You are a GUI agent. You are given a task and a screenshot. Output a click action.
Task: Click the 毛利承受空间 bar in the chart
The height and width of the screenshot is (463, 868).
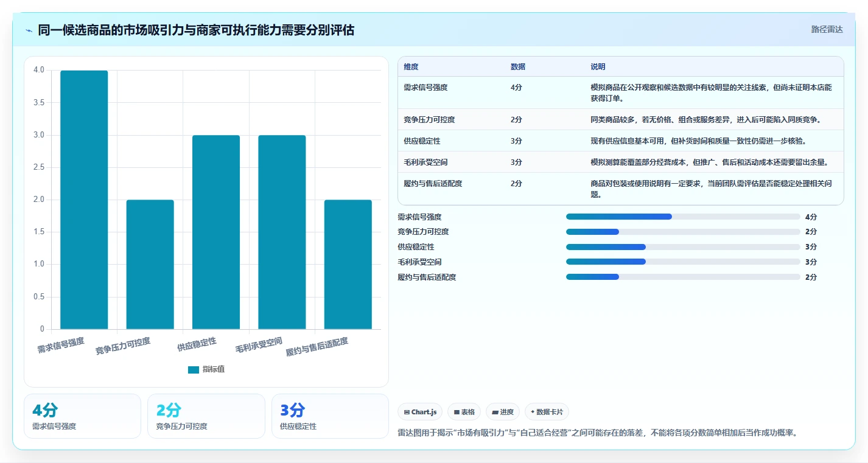[x=282, y=232]
